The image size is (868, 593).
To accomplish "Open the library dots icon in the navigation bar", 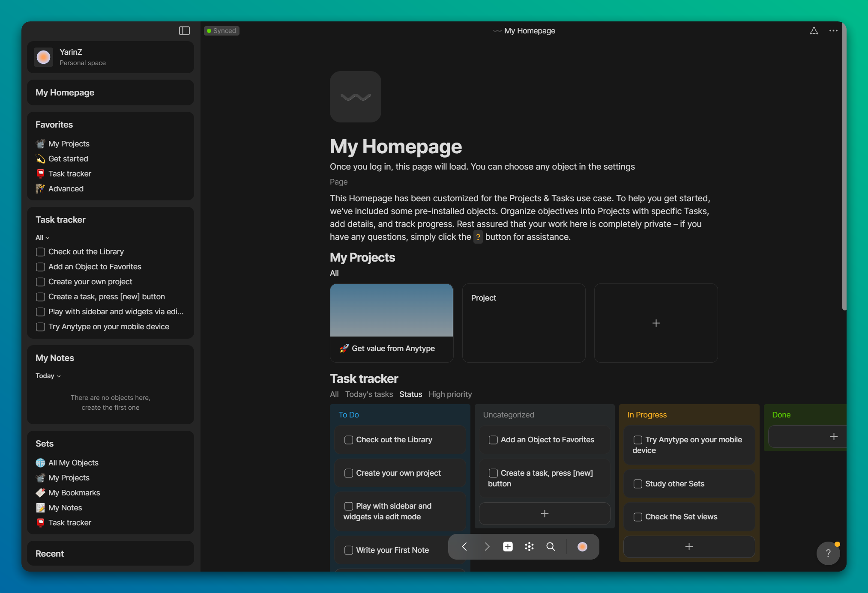I will pos(529,547).
